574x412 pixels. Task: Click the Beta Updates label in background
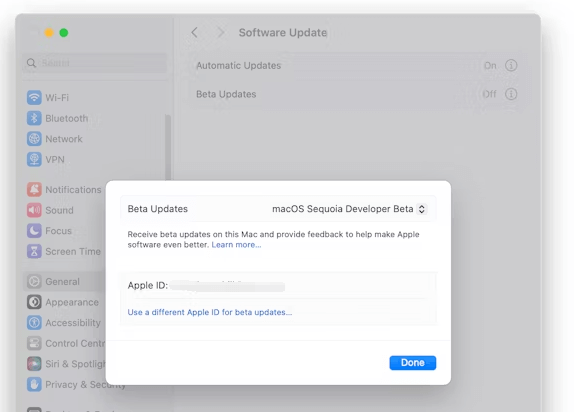pyautogui.click(x=226, y=94)
